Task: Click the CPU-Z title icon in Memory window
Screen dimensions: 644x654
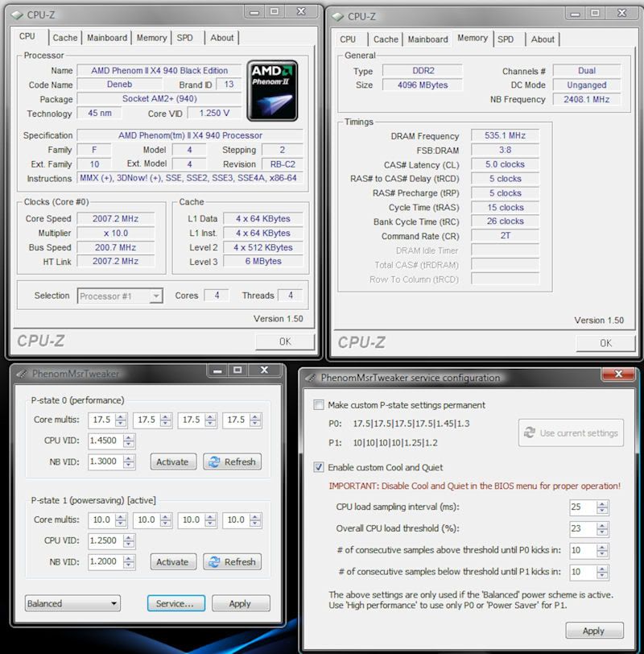Action: pyautogui.click(x=337, y=17)
